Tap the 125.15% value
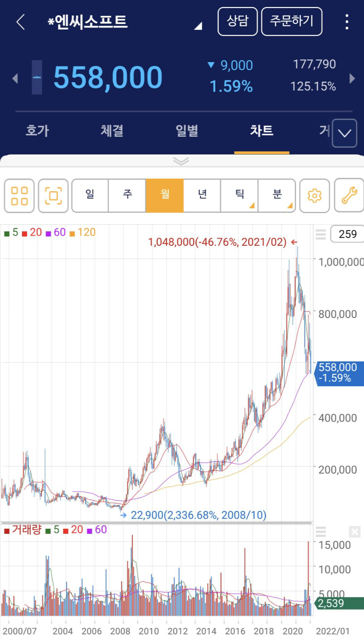 (x=313, y=86)
